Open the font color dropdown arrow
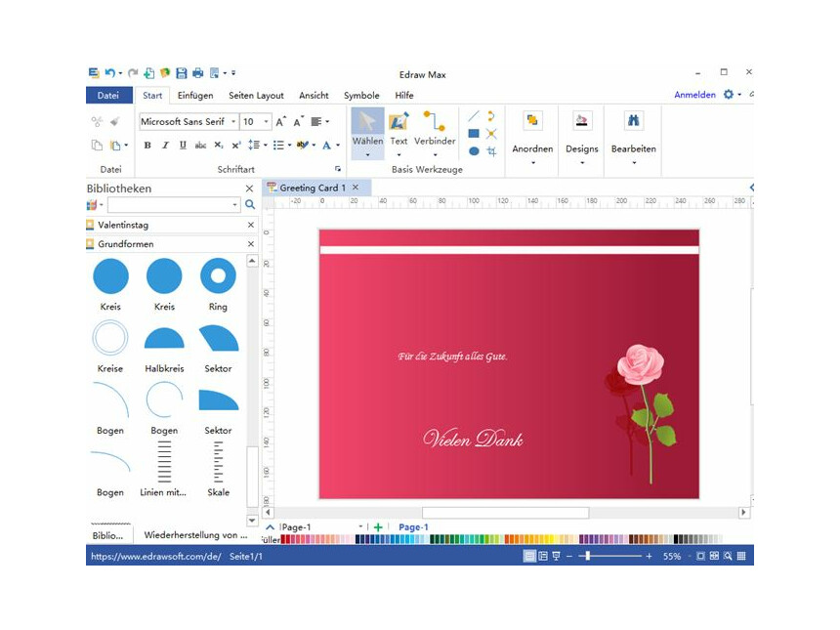840x630 pixels. coord(337,145)
